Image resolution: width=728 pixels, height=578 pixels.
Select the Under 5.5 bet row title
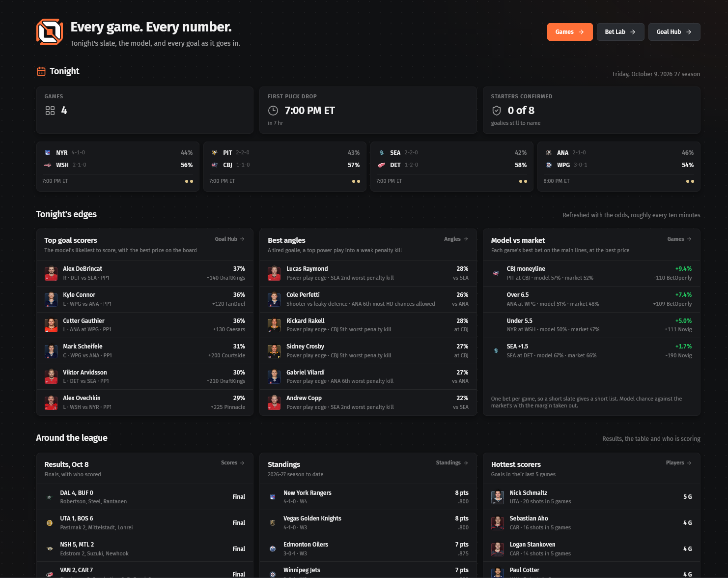click(x=520, y=321)
